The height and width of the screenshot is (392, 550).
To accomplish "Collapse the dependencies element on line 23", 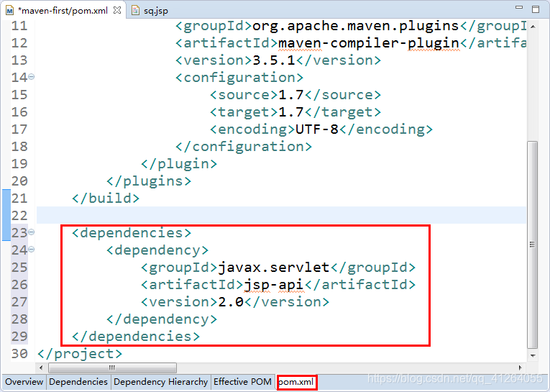I will (x=31, y=232).
